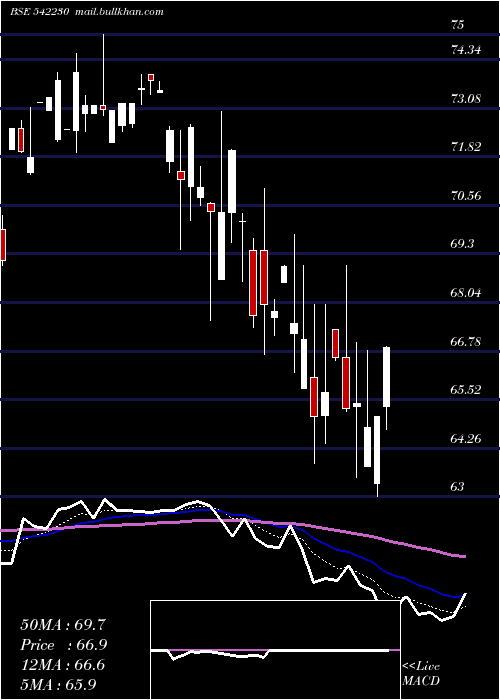
Task: Click the Price : 66.9 readout
Action: tap(64, 645)
